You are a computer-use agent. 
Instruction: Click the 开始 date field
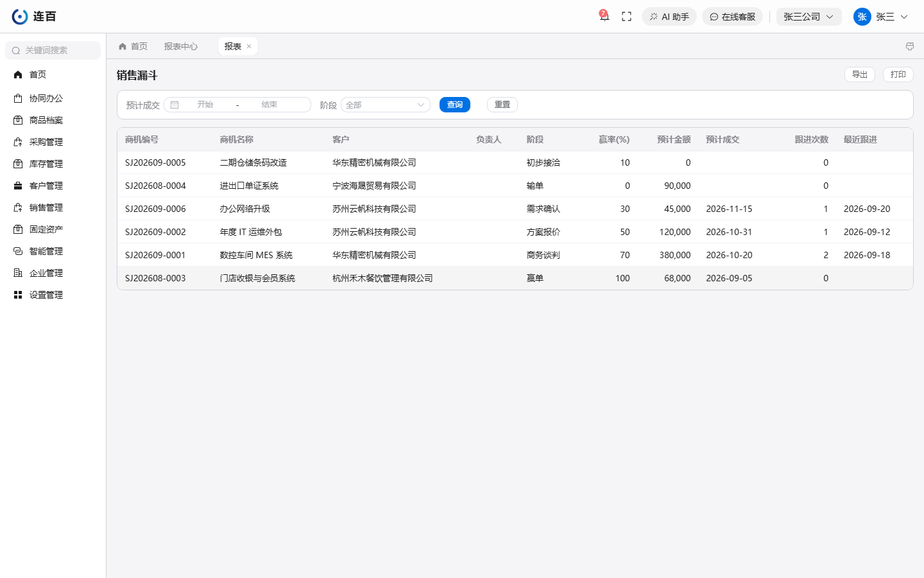click(x=205, y=105)
